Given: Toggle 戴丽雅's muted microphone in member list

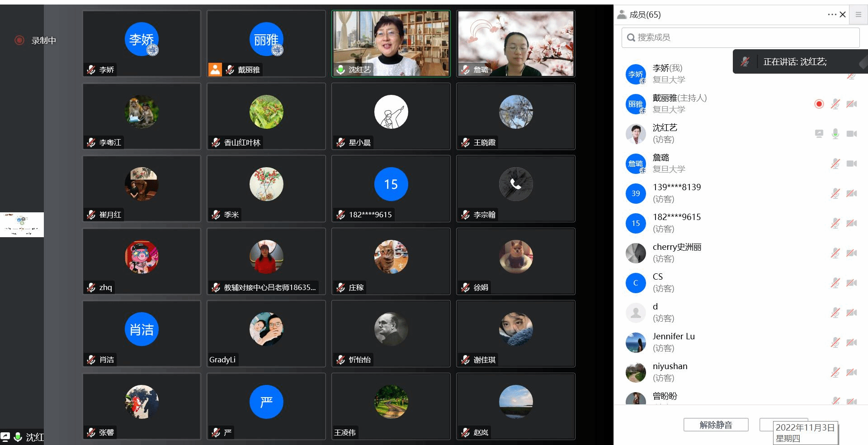Looking at the screenshot, I should [835, 104].
